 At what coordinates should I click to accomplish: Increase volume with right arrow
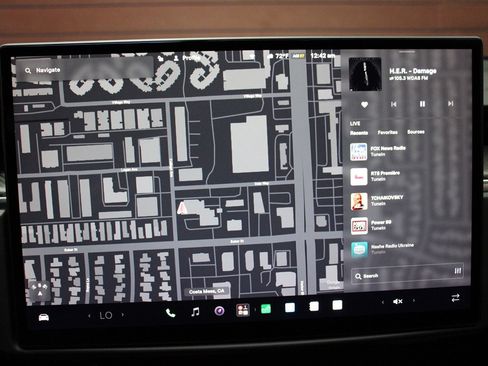point(414,300)
